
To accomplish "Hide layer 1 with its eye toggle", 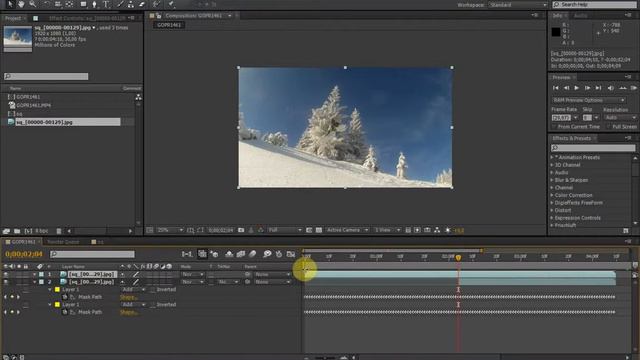I will click(6, 274).
